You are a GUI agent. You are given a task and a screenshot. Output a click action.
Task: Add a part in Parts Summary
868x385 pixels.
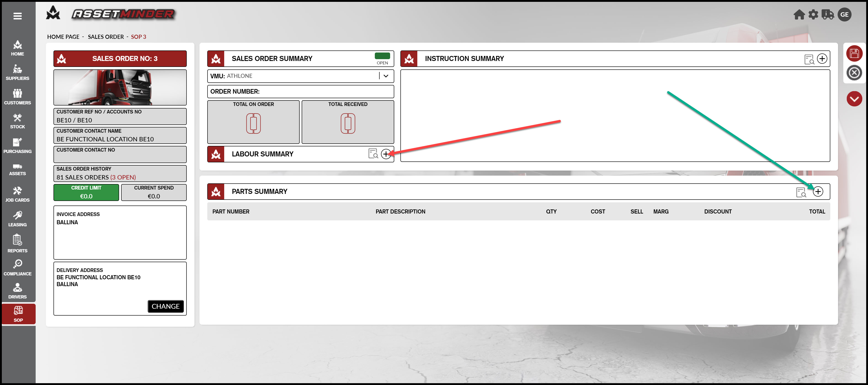[818, 192]
